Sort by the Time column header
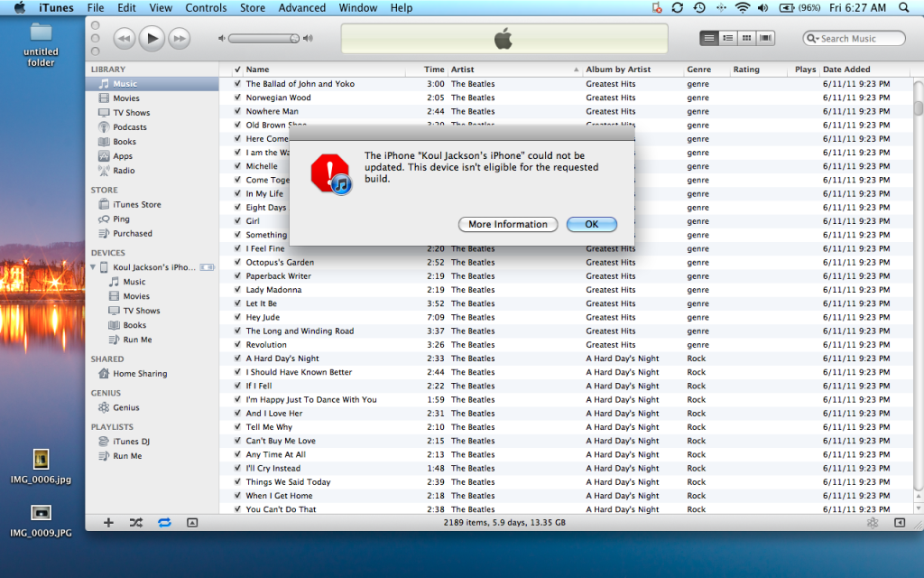 pyautogui.click(x=427, y=70)
